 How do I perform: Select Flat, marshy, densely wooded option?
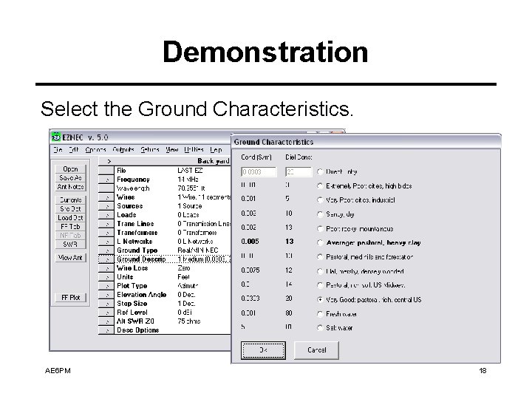point(320,271)
